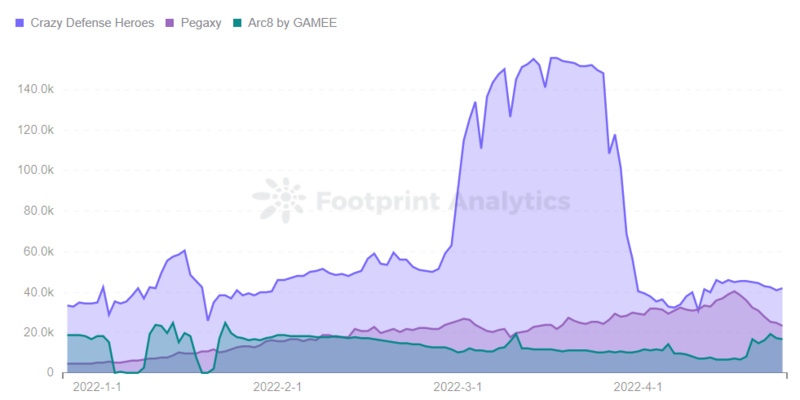Click the 60.0k y-axis label
This screenshot has width=800, height=400.
coord(38,251)
